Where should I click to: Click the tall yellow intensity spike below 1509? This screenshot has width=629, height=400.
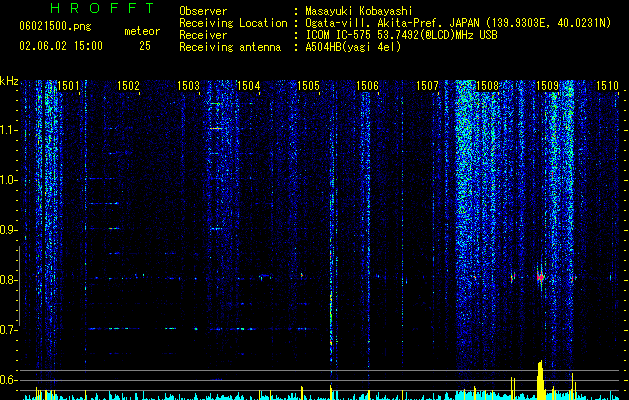click(540, 380)
